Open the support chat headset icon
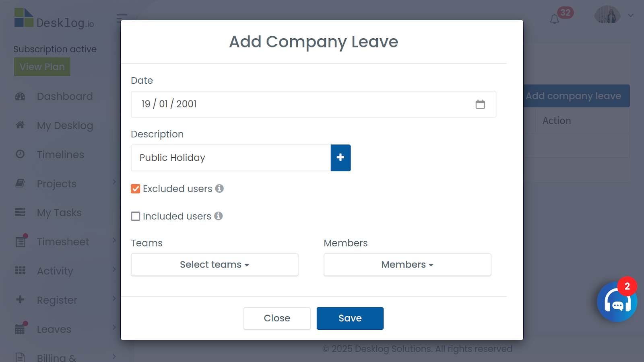This screenshot has height=362, width=644. point(617,302)
